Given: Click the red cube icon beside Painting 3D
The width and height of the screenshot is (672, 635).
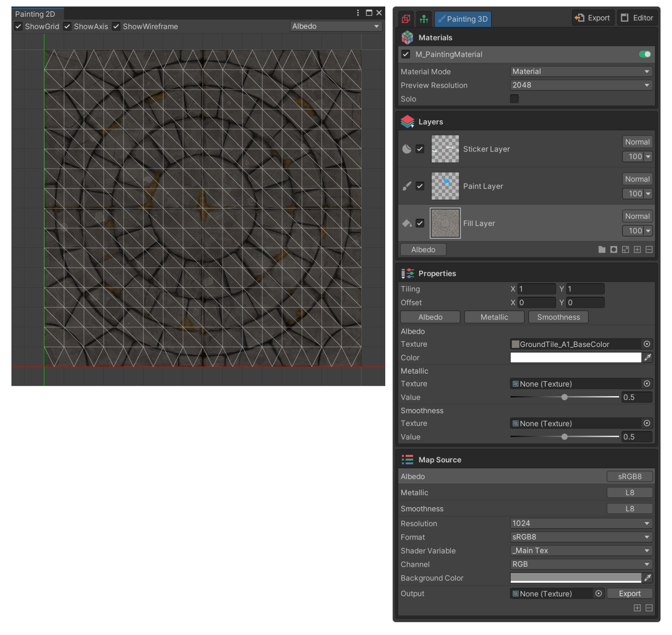Looking at the screenshot, I should click(x=406, y=18).
